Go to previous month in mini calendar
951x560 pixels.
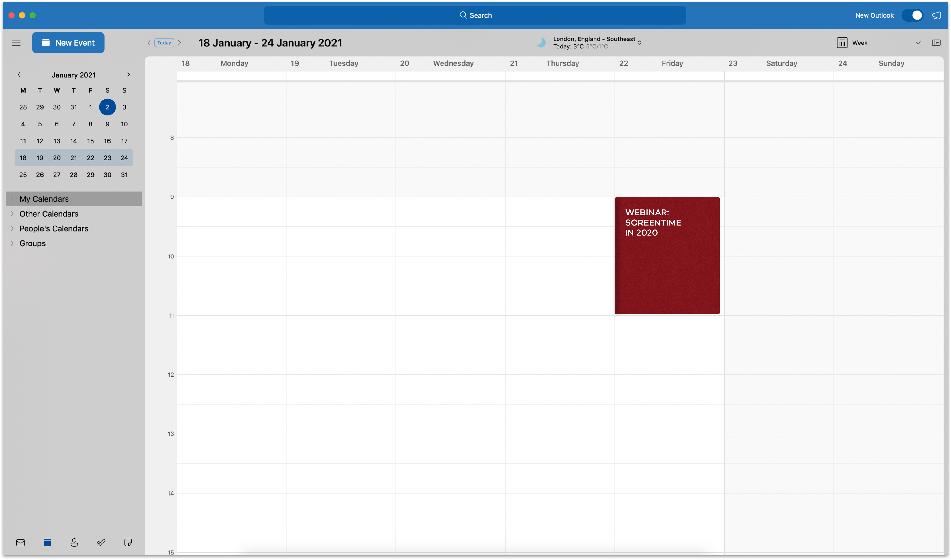pyautogui.click(x=19, y=75)
